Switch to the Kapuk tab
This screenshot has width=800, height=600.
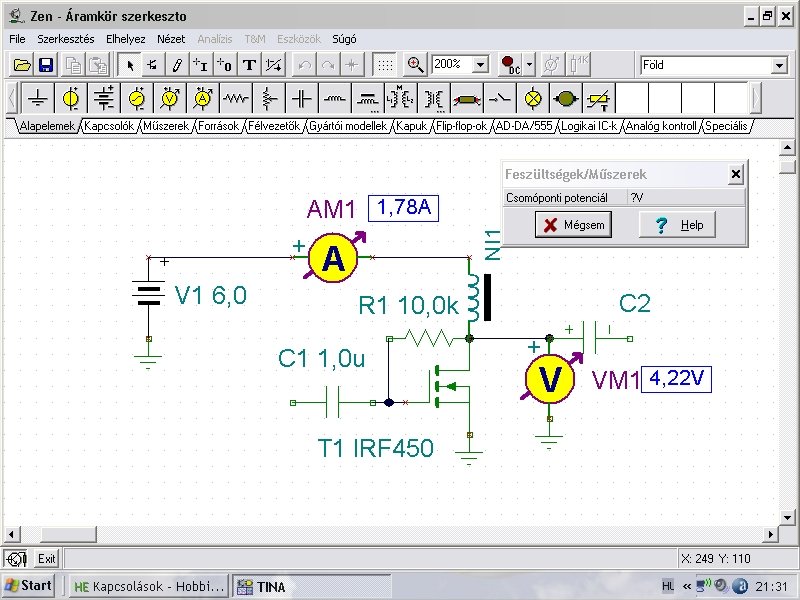coord(412,126)
